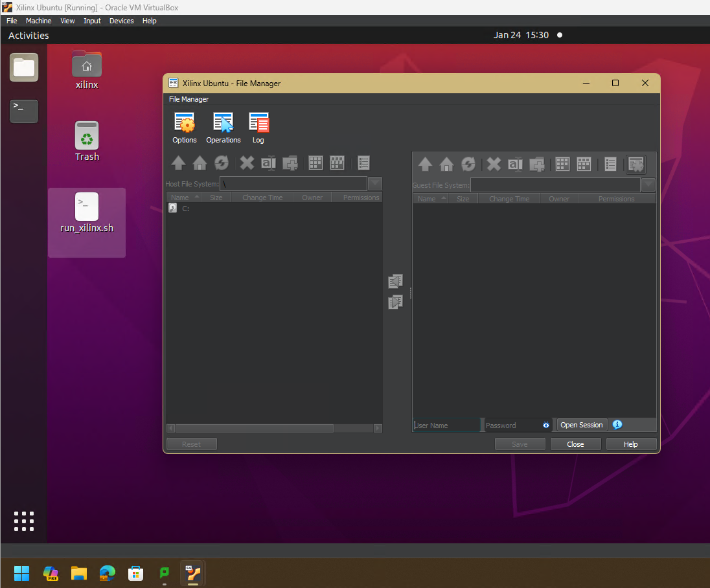
Task: Toggle password visibility eye icon
Action: point(546,425)
